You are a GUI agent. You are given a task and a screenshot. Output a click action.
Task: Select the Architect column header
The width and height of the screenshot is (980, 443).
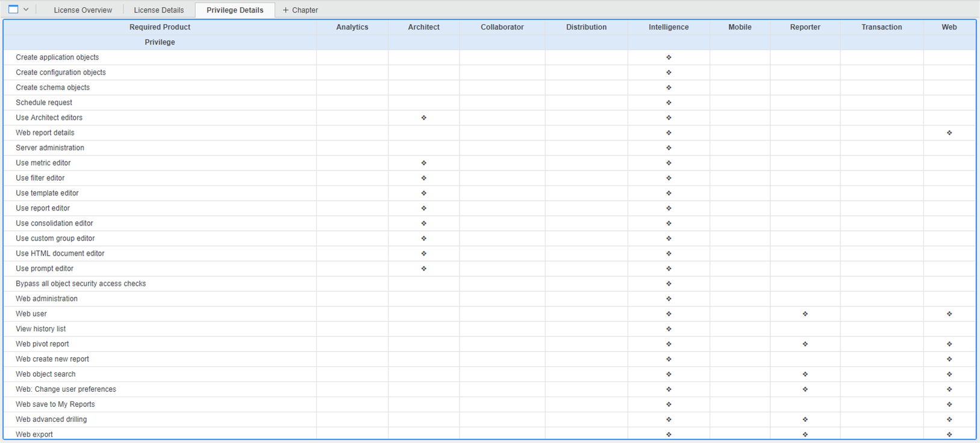coord(423,27)
